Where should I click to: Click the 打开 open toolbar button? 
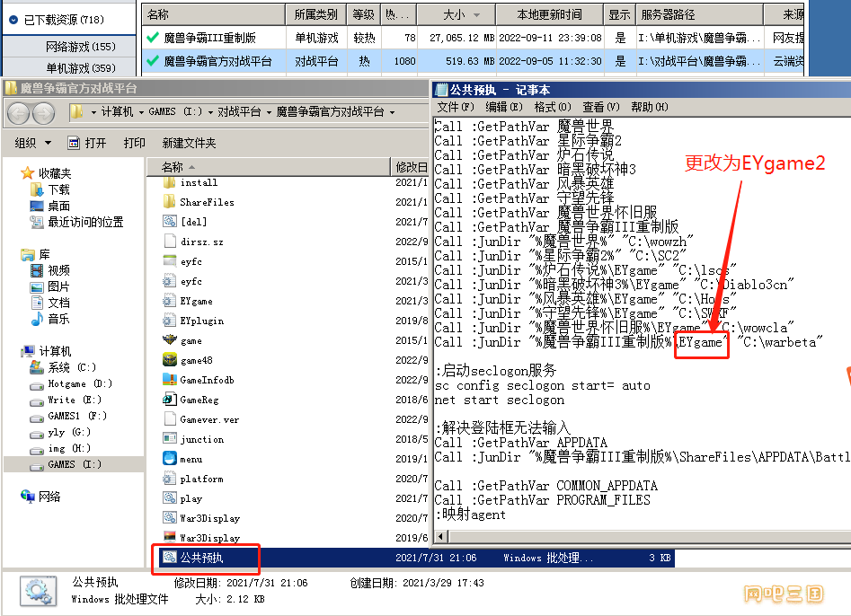(87, 143)
